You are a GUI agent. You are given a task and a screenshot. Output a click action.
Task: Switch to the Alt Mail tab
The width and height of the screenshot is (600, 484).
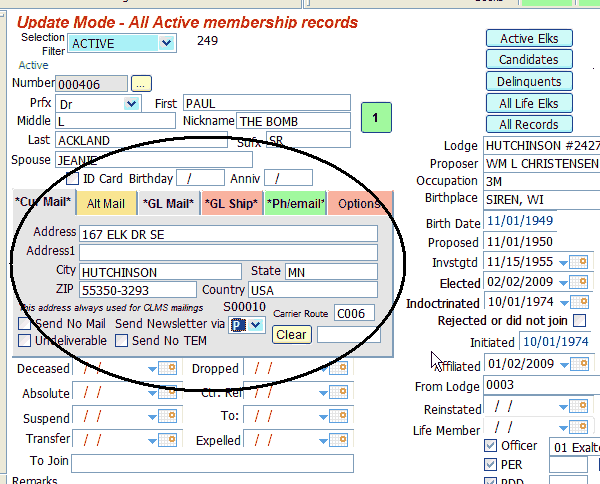click(x=105, y=204)
